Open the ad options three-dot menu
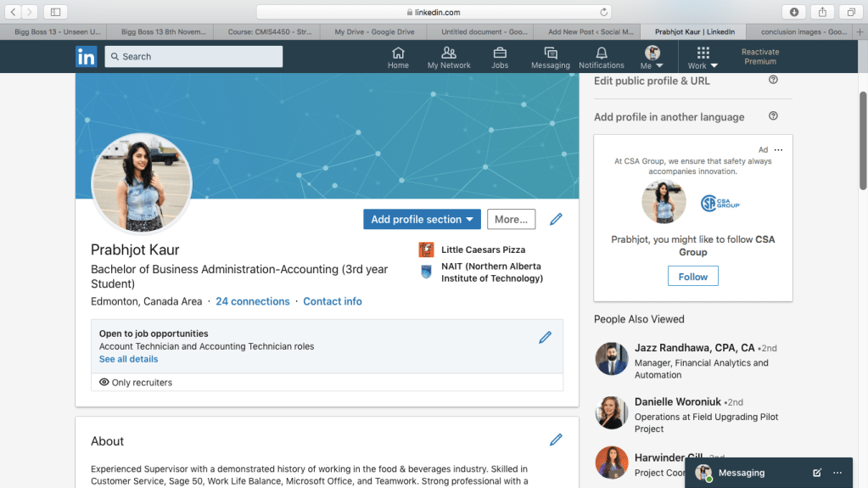The height and width of the screenshot is (488, 868). [x=778, y=150]
